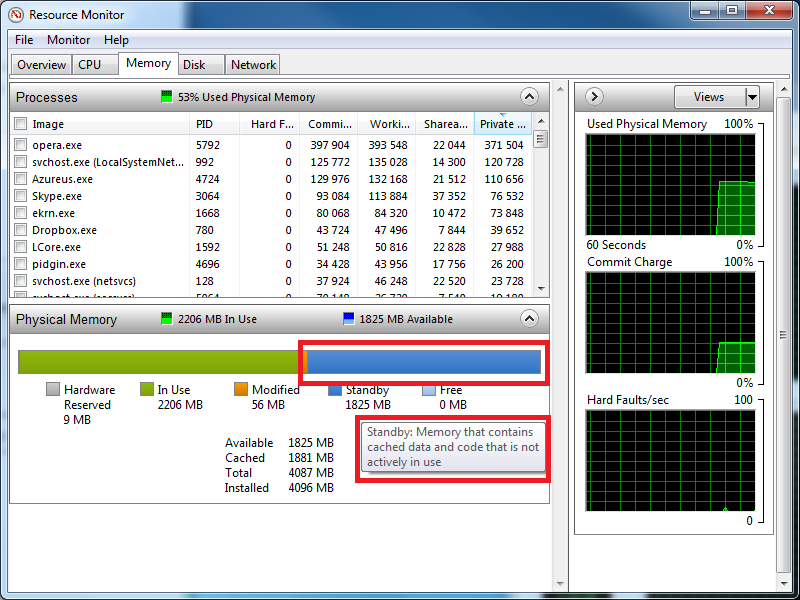Click the Free light-blue legend swatch

click(429, 389)
